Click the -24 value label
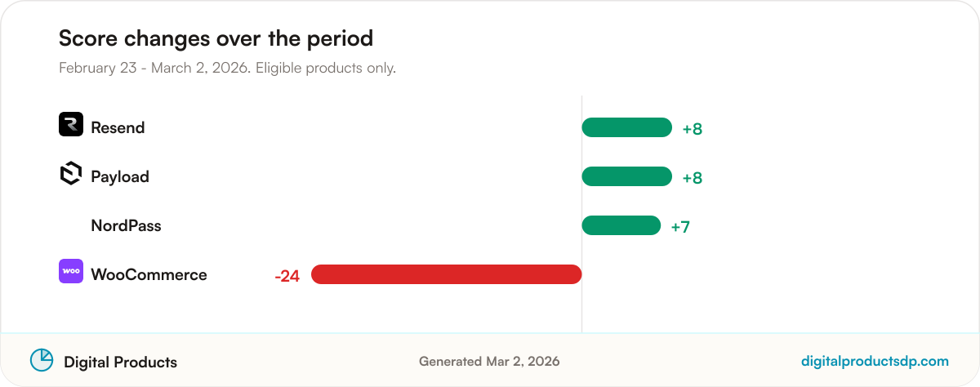The width and height of the screenshot is (980, 387). [x=287, y=276]
